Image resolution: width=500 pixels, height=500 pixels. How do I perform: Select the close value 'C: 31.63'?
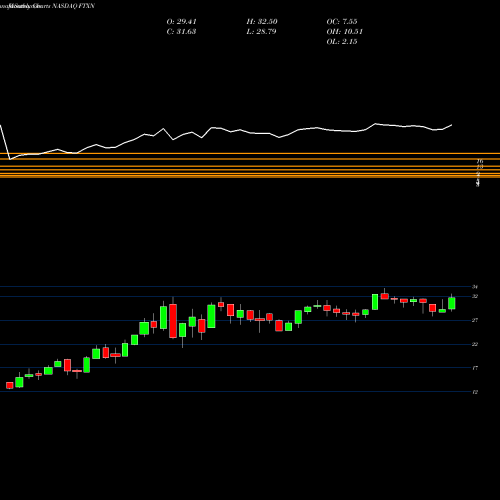(181, 32)
